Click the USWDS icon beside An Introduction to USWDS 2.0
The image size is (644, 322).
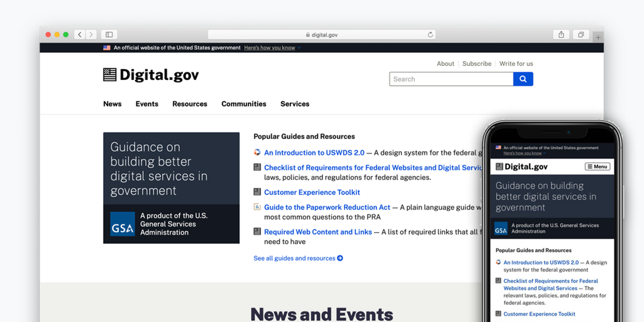coord(257,152)
